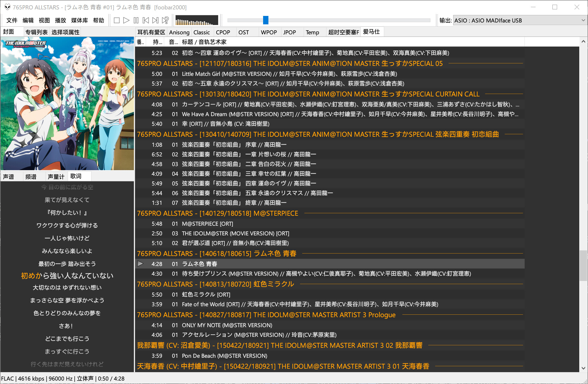
Task: Select track We Have A Dream (M@STER VERSION)
Action: pos(330,114)
